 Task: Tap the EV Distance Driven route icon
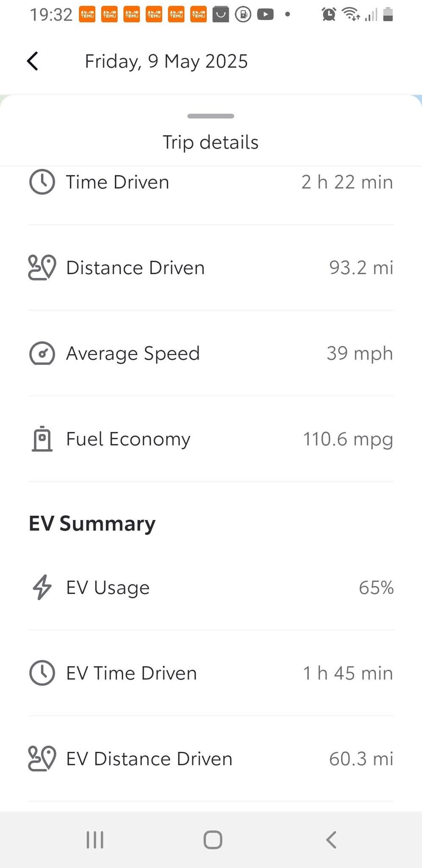(x=42, y=758)
